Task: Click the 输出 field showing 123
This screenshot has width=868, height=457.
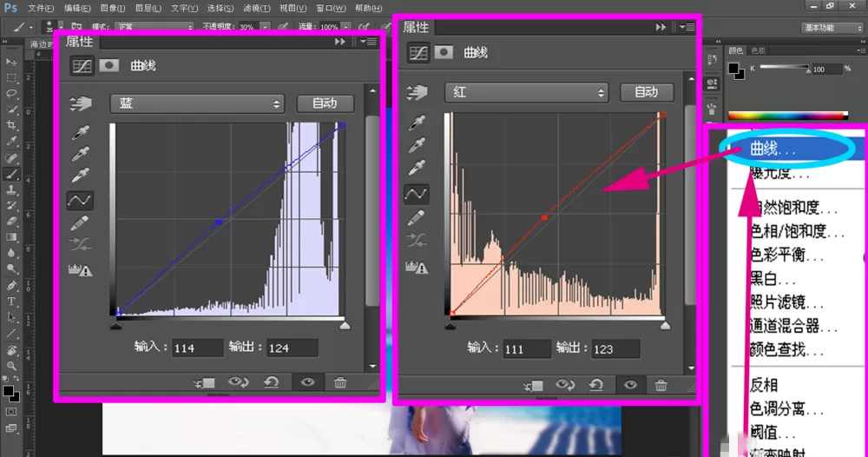Action: click(615, 349)
